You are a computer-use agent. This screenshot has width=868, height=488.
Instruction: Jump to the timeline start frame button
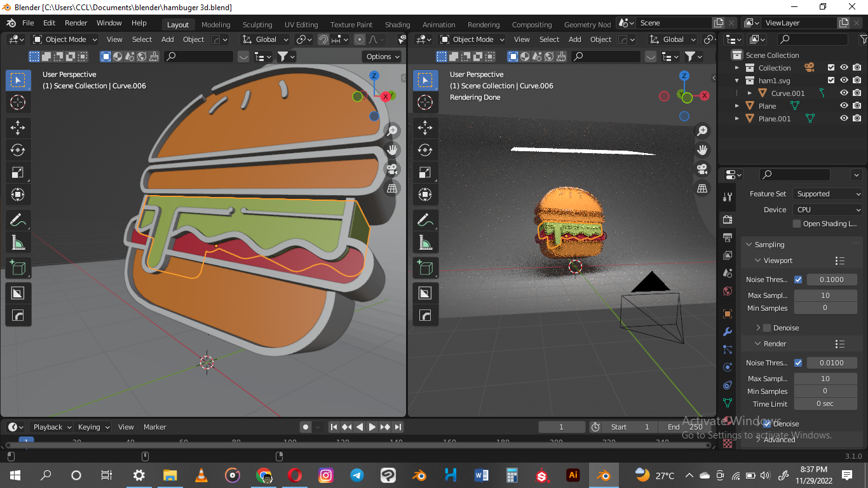(x=334, y=427)
